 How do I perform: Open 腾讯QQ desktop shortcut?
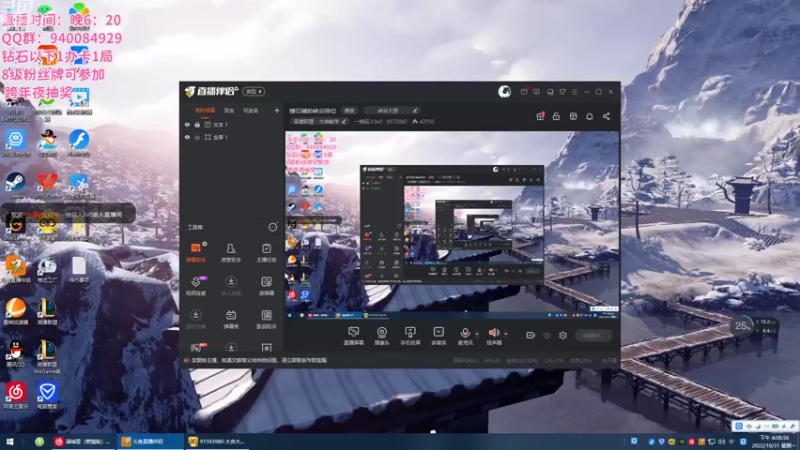[16, 354]
